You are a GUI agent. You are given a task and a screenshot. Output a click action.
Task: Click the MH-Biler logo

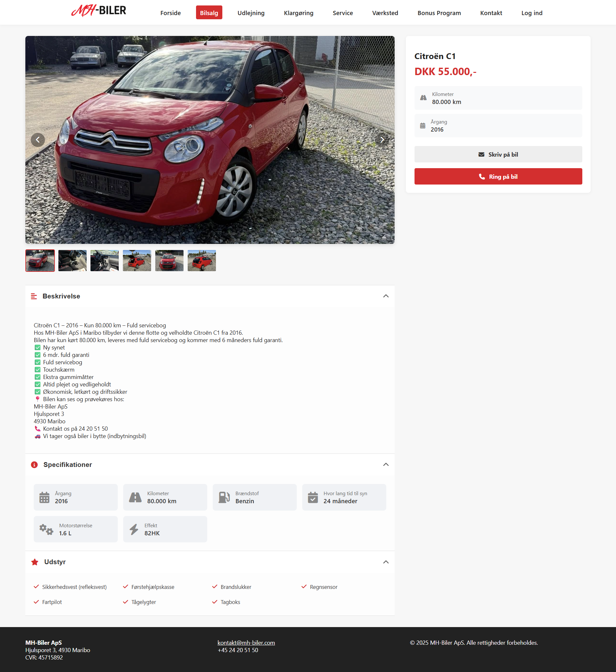[x=99, y=11]
